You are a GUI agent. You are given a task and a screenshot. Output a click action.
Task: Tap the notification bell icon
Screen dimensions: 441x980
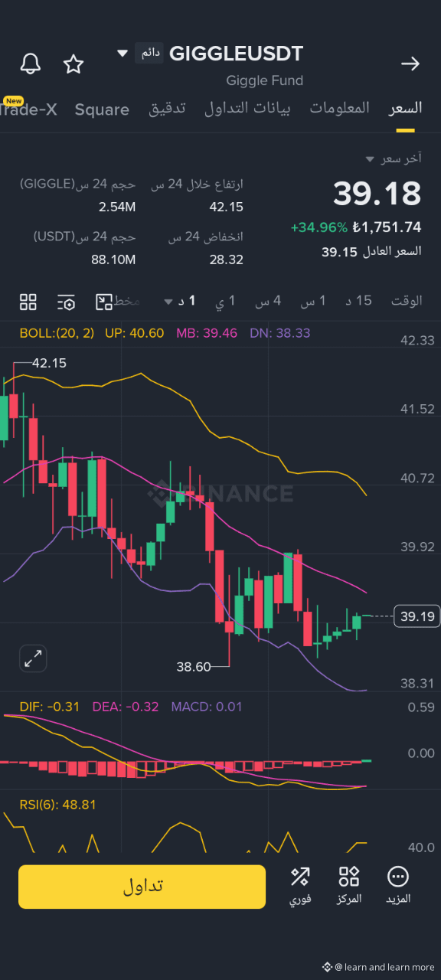coord(31,64)
